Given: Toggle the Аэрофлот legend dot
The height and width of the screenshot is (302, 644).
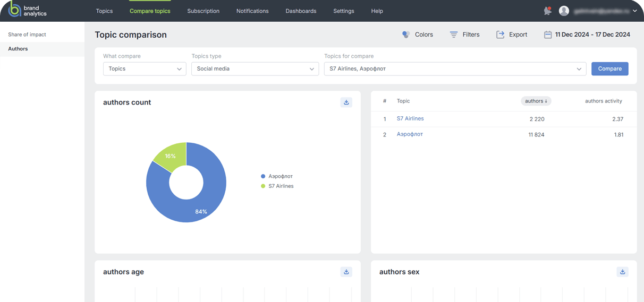Looking at the screenshot, I should (263, 176).
